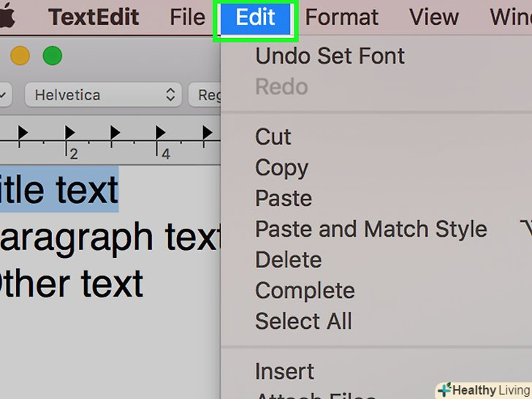Open the Insert submenu item
The height and width of the screenshot is (399, 532).
tap(284, 371)
